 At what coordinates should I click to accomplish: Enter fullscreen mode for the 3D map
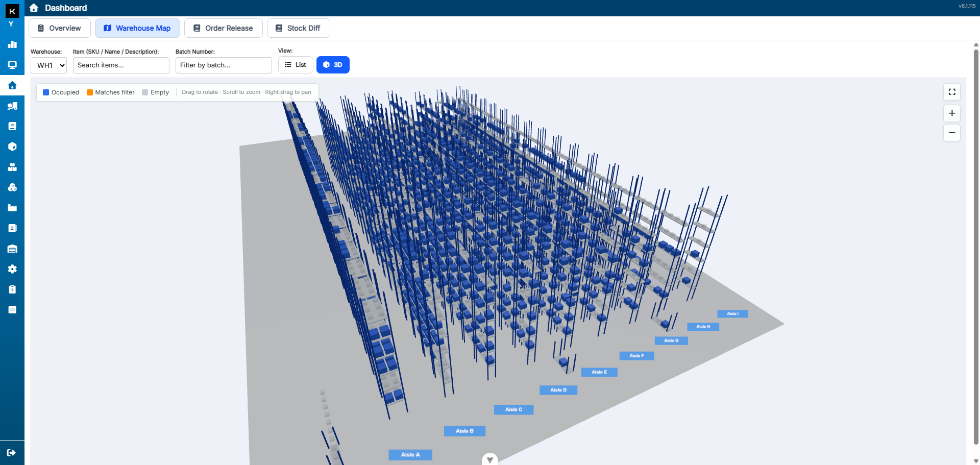[952, 92]
